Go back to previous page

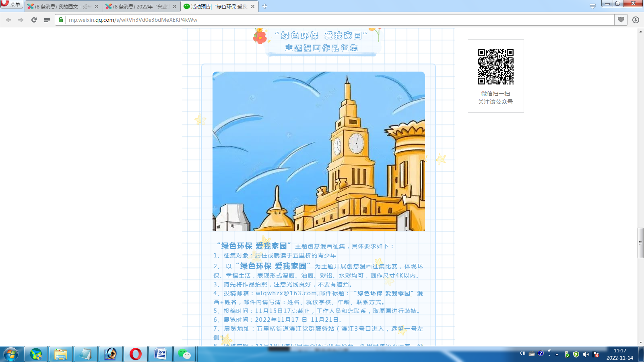pyautogui.click(x=9, y=20)
